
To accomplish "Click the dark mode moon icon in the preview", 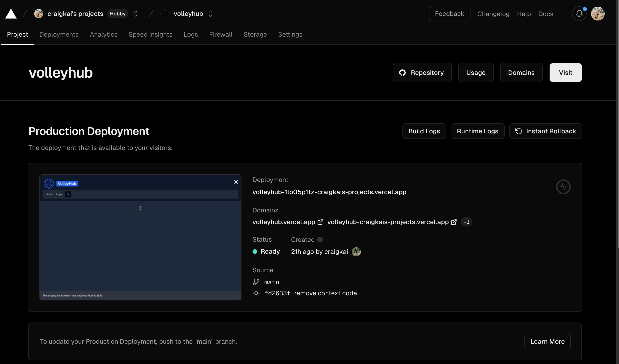I will (68, 194).
